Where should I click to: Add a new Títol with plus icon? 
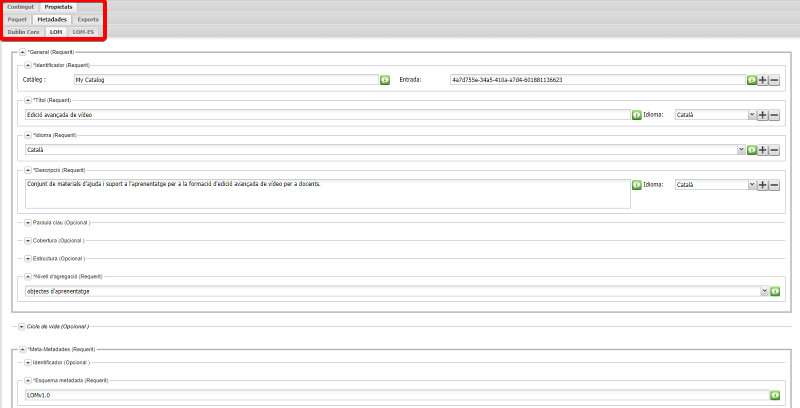762,115
